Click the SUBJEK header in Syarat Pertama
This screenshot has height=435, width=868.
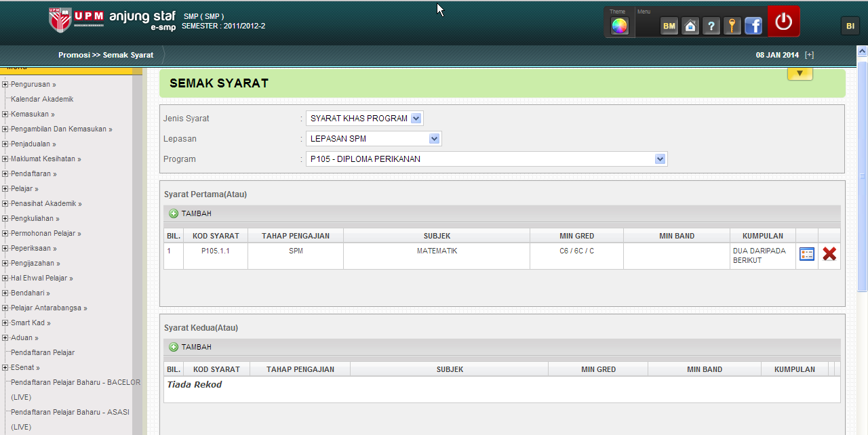[x=437, y=236]
